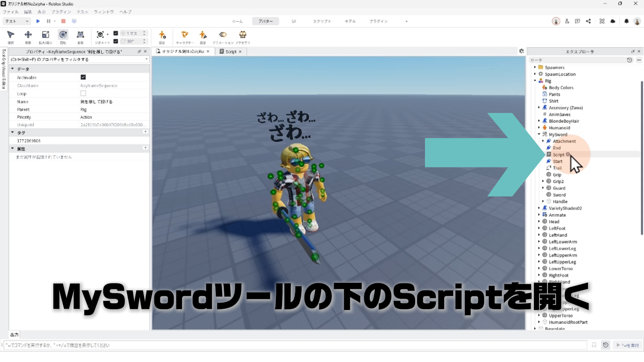Image resolution: width=644 pixels, height=362 pixels.
Task: Open Script under MySword in explorer
Action: 558,155
